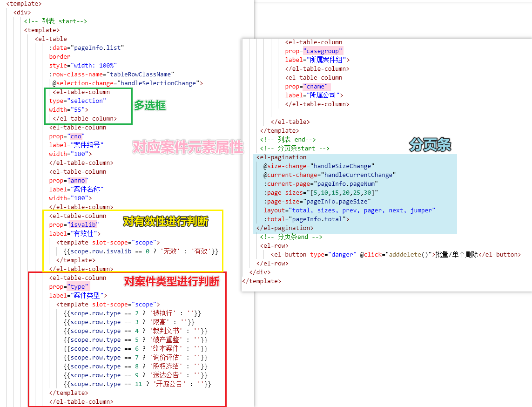
Task: Click the scope.row.type == 3 '限高' line
Action: (x=129, y=322)
